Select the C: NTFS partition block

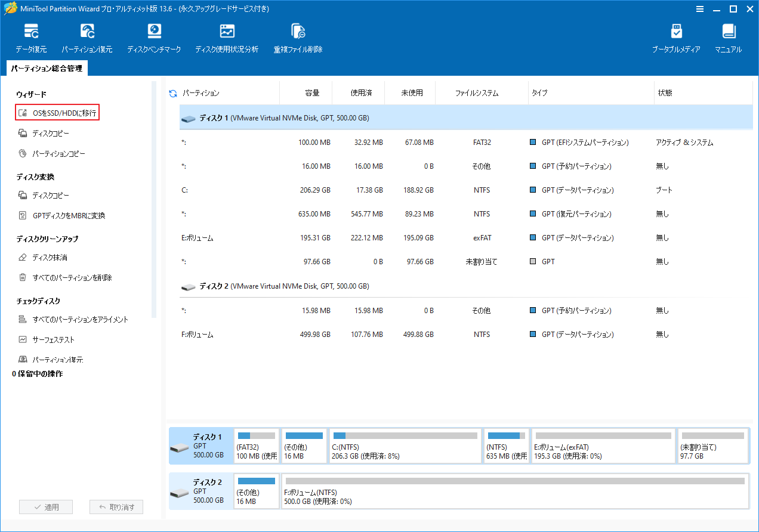click(406, 446)
